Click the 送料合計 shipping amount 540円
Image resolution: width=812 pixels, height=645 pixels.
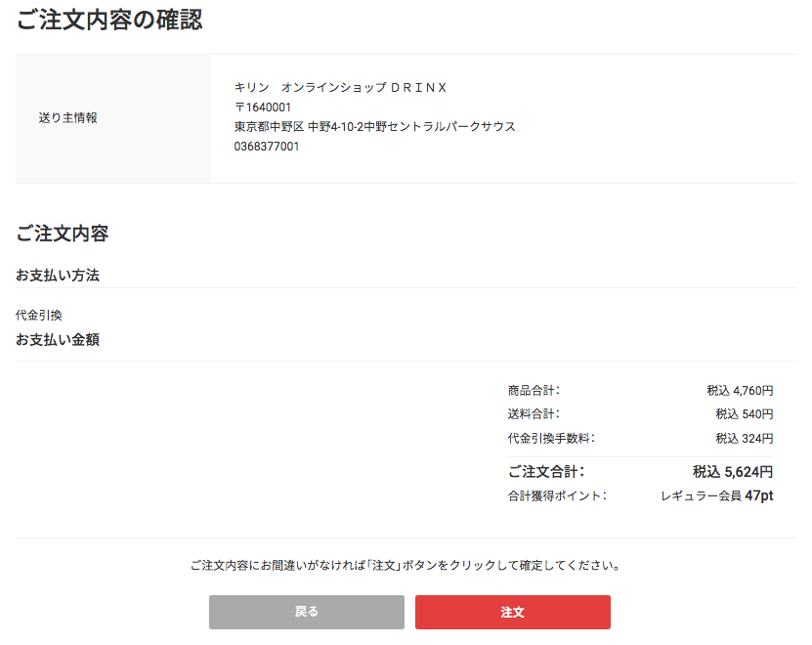coord(745,414)
